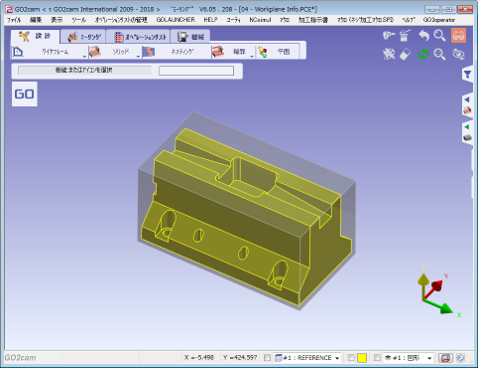478x368 pixels.
Task: Expand the solid toolbar dropdown arrow
Action: click(138, 56)
